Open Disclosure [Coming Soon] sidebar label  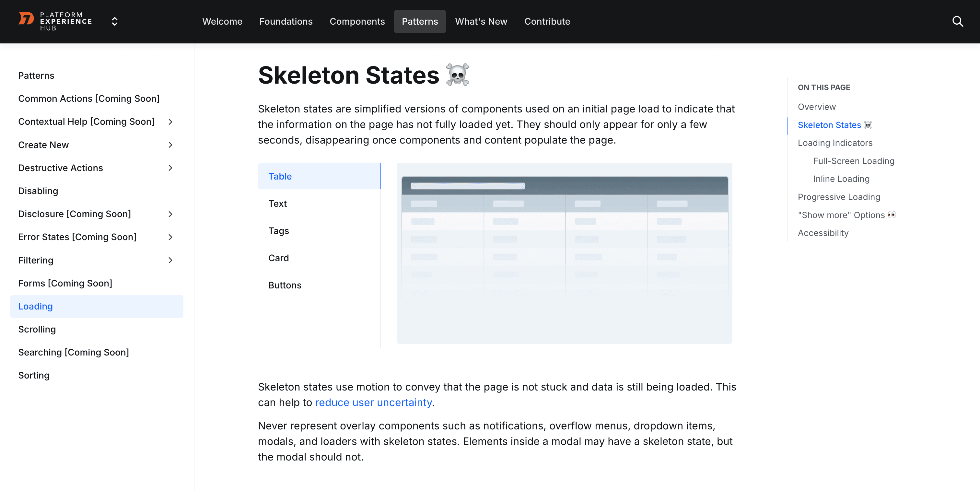pyautogui.click(x=75, y=214)
